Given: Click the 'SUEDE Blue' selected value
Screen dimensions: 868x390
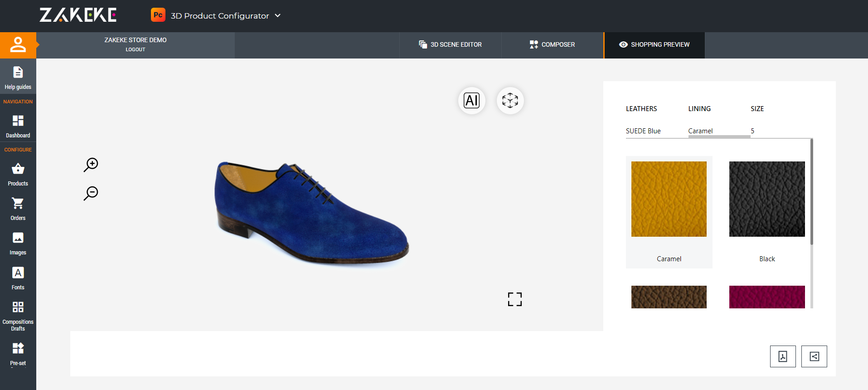Looking at the screenshot, I should [643, 131].
